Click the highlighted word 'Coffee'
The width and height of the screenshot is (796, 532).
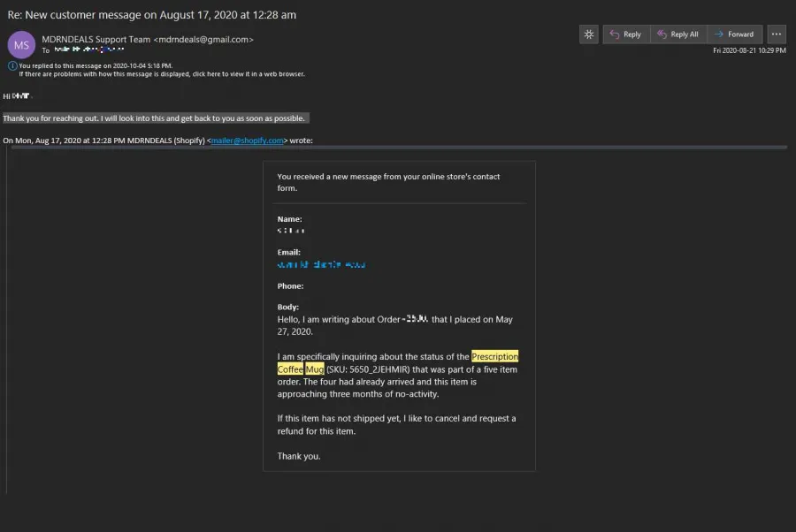click(290, 369)
